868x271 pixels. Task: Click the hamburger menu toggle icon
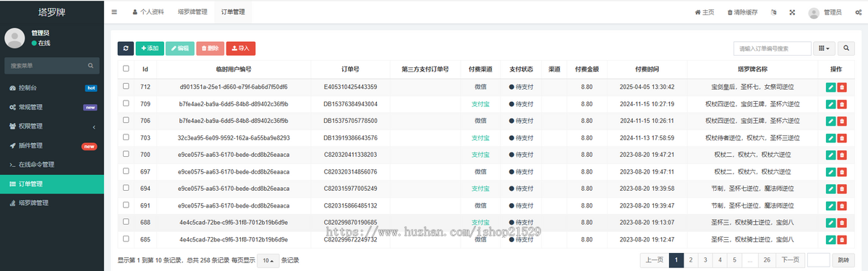click(x=115, y=12)
